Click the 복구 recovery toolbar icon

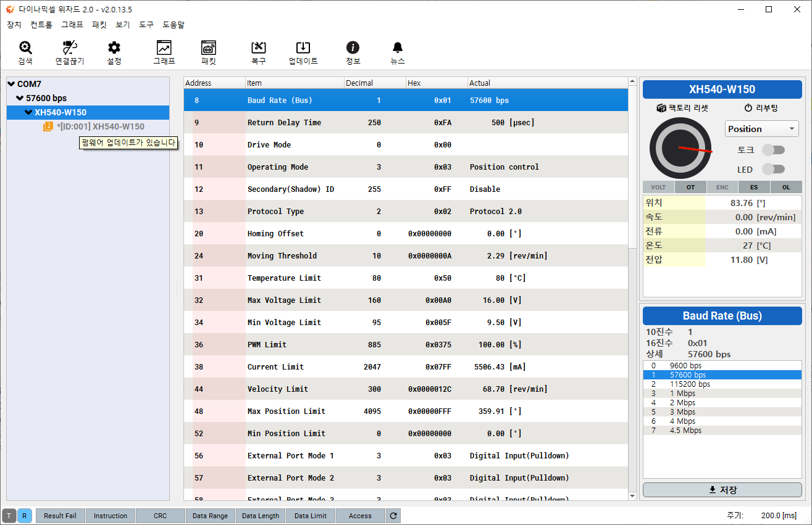tap(259, 48)
